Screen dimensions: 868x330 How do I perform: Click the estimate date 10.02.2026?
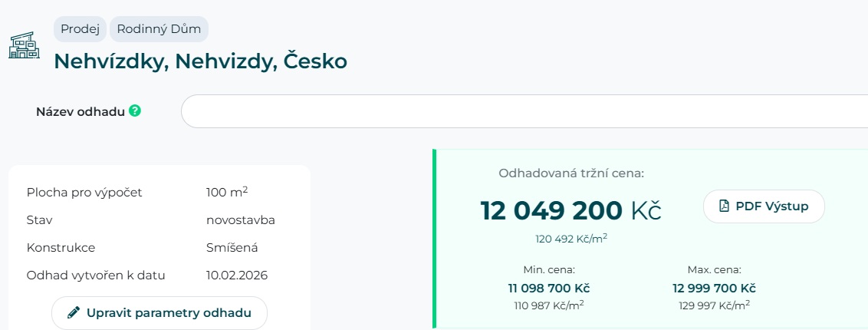pyautogui.click(x=237, y=276)
